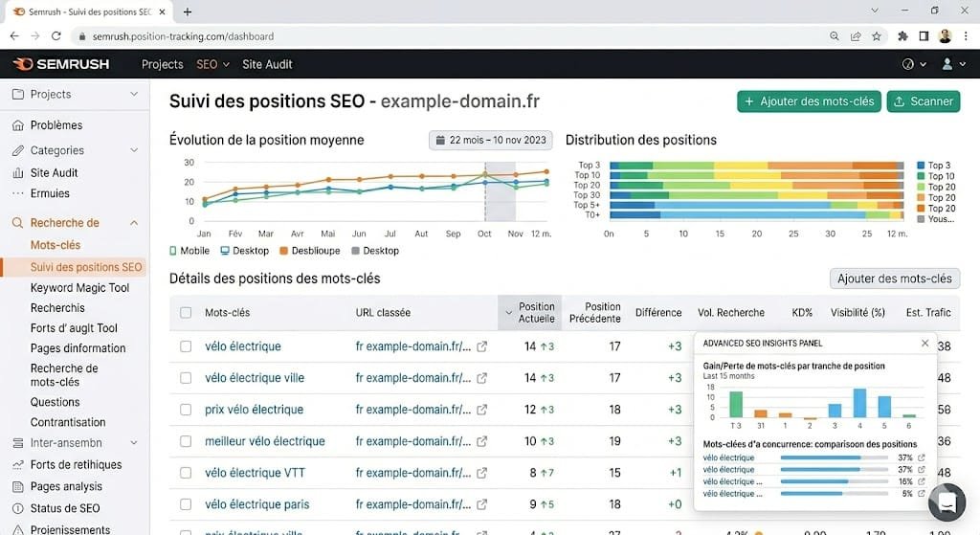Click Yous... grey legend swatch
Viewport: 980px width, 535px height.
[921, 219]
